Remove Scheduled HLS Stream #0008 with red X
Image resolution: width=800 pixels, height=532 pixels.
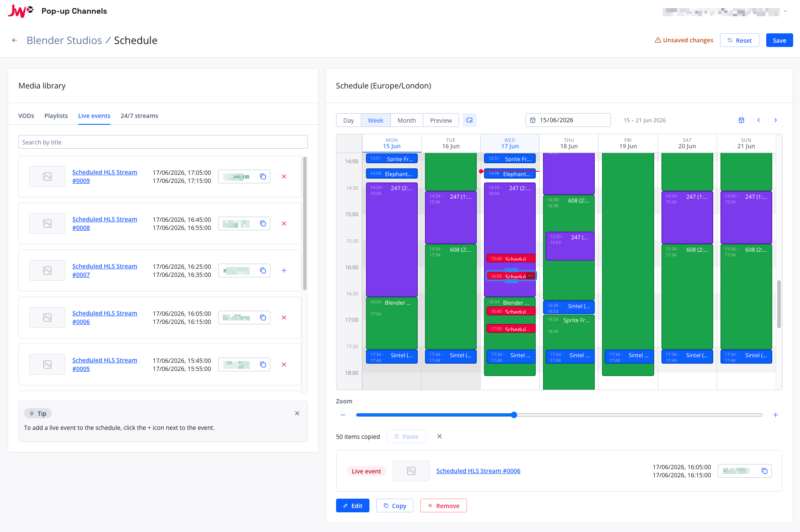pyautogui.click(x=284, y=223)
